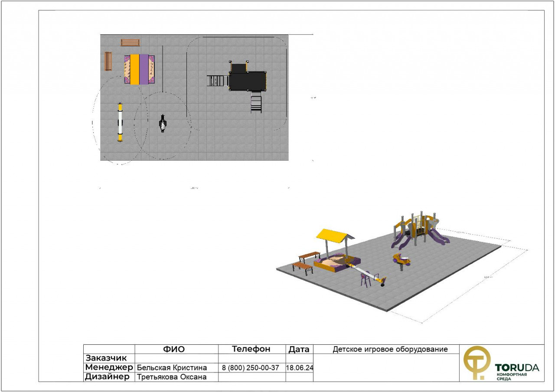The width and height of the screenshot is (555, 392).
Task: Select the benches in the 3D view
Action: click(x=306, y=262)
